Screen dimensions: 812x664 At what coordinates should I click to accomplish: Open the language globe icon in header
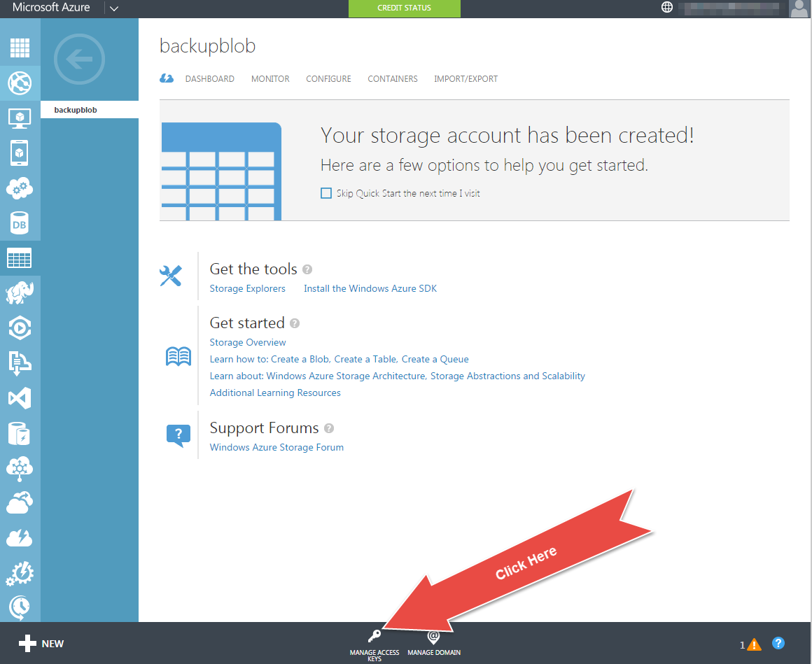click(x=667, y=7)
